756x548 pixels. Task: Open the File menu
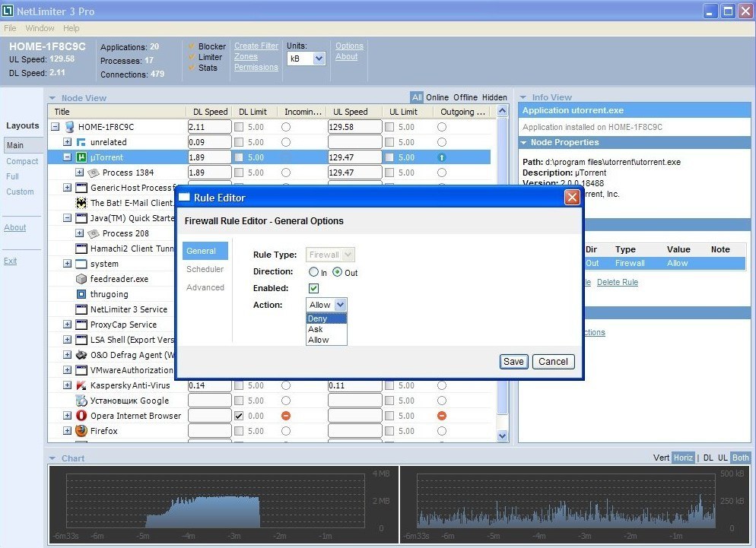point(10,28)
